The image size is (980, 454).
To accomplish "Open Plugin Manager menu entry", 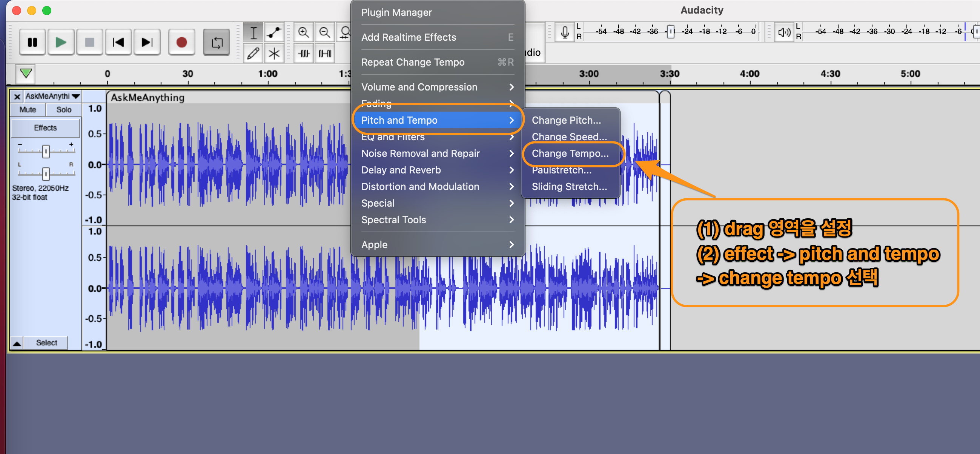I will point(396,12).
